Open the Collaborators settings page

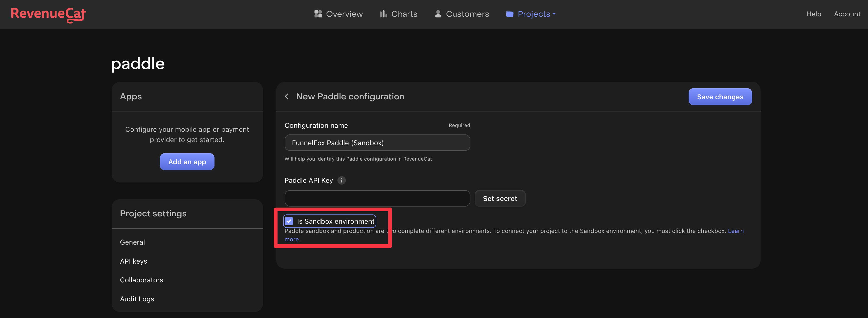click(x=141, y=279)
